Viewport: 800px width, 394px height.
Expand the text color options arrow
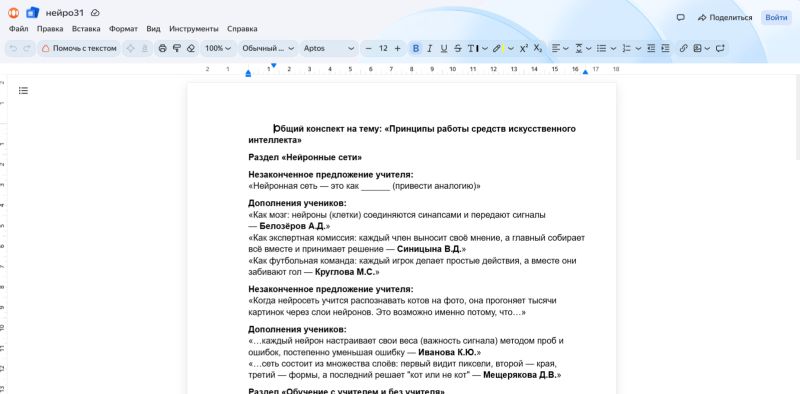[485, 48]
